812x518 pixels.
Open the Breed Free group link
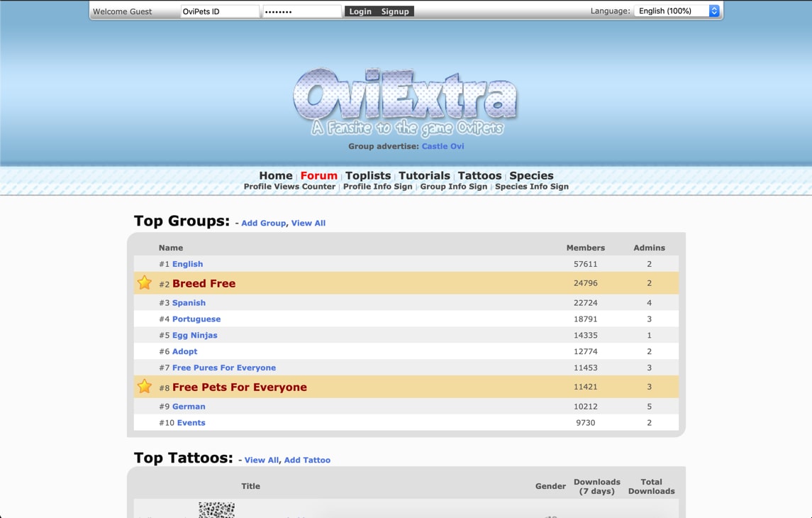tap(204, 283)
